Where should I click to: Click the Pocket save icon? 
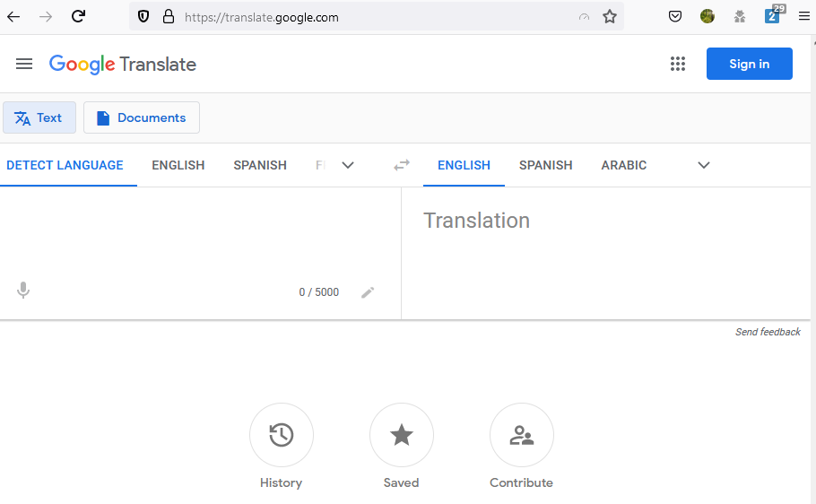tap(675, 17)
